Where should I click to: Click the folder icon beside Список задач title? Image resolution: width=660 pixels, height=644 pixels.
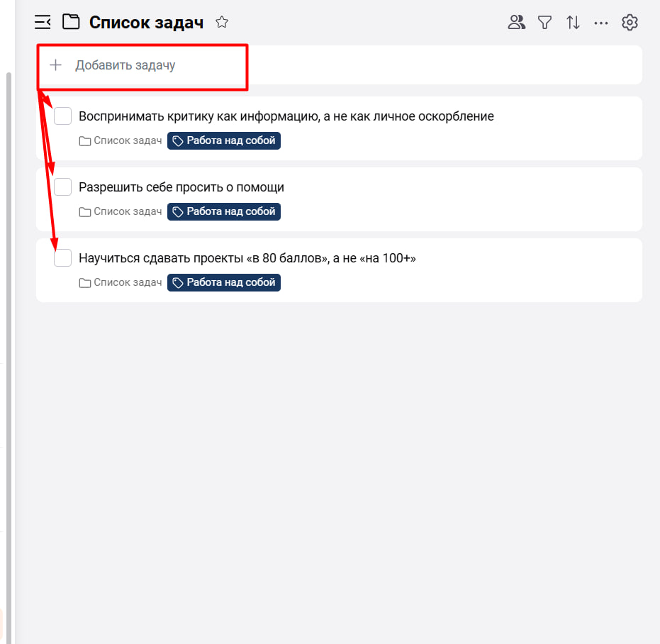(71, 23)
